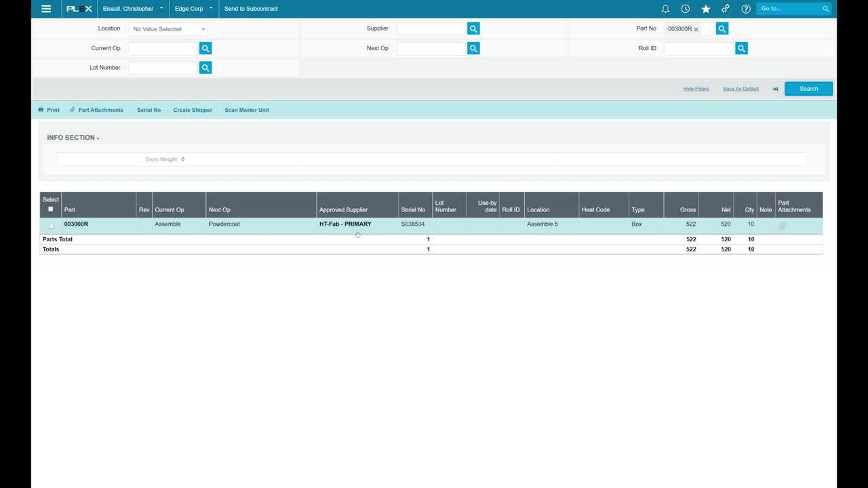Image resolution: width=868 pixels, height=488 pixels.
Task: Open the notifications bell
Action: (665, 9)
